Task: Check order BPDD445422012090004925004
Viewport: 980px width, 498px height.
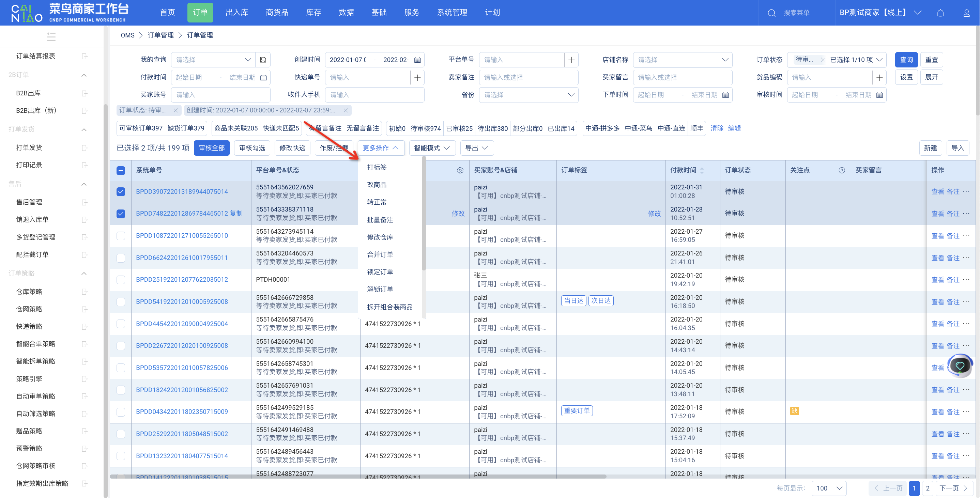Action: coord(121,324)
